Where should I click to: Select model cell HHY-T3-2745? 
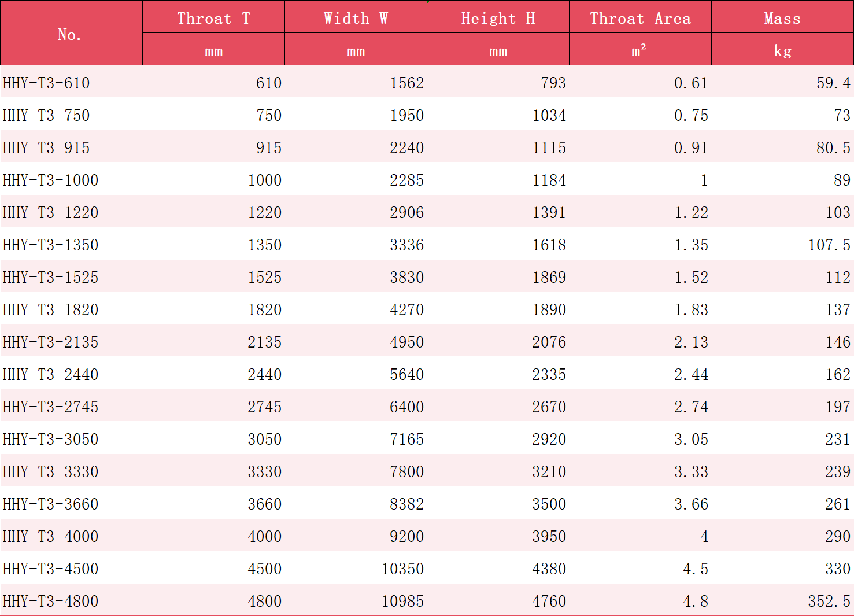pyautogui.click(x=50, y=407)
